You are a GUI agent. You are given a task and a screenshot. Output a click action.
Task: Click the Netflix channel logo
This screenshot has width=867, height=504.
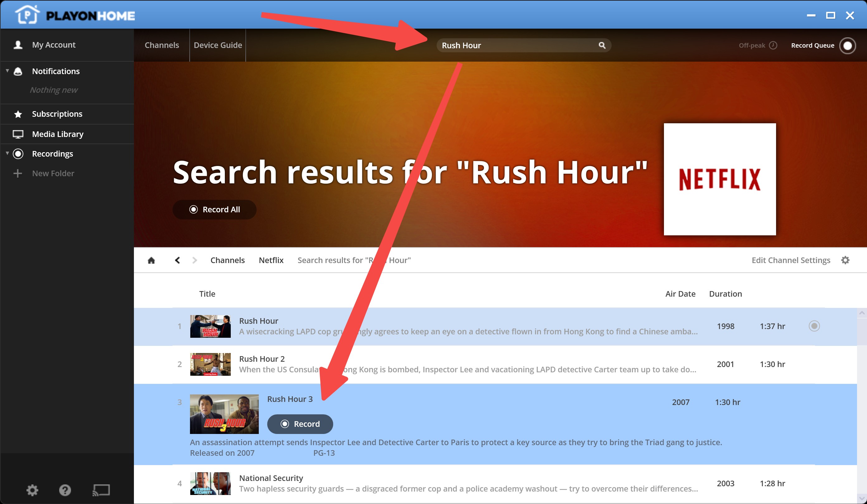coord(720,179)
